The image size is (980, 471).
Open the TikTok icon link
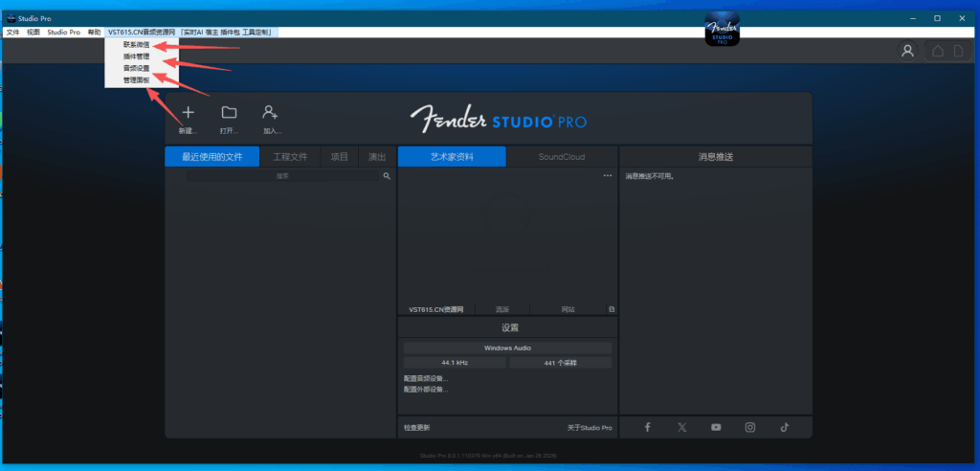pyautogui.click(x=785, y=427)
